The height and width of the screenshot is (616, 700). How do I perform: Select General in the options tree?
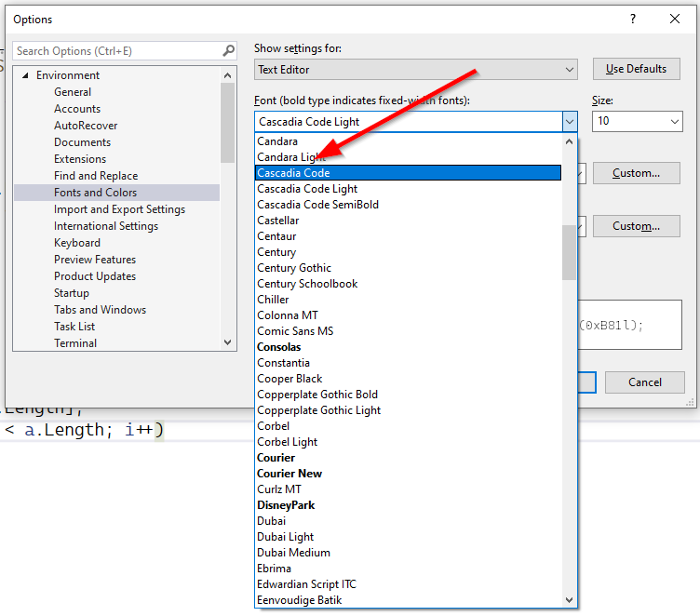(73, 92)
